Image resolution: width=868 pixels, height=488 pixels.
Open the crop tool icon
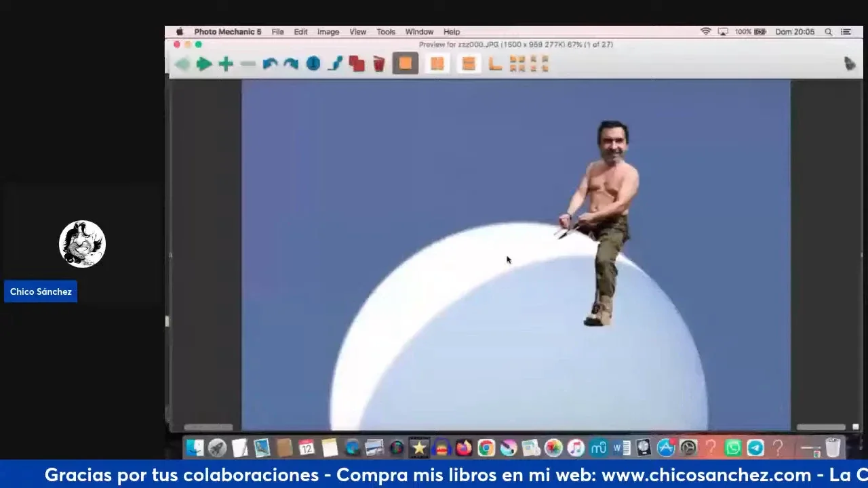pyautogui.click(x=495, y=64)
